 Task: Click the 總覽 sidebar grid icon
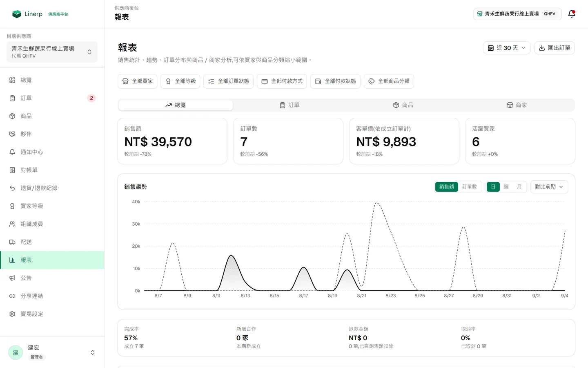click(x=12, y=80)
